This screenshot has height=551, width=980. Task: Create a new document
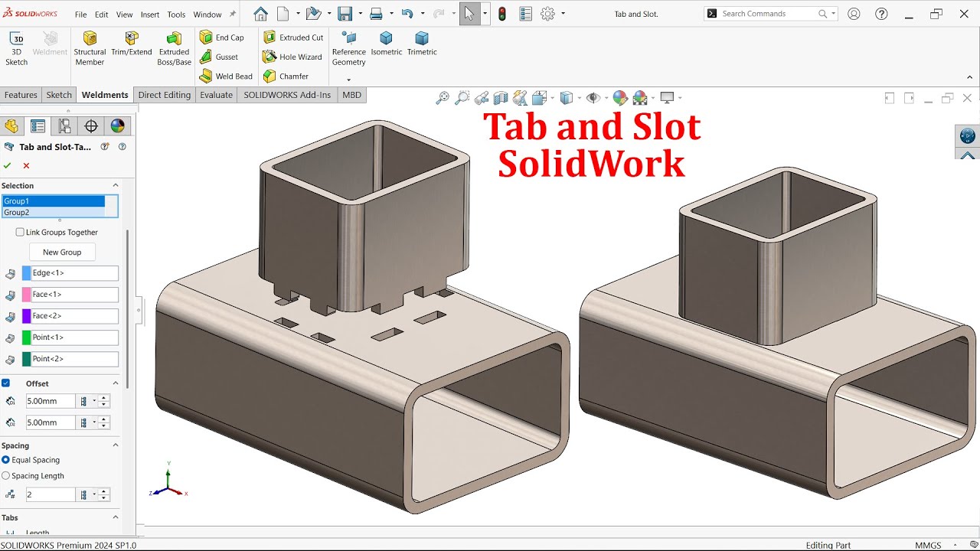click(x=283, y=14)
